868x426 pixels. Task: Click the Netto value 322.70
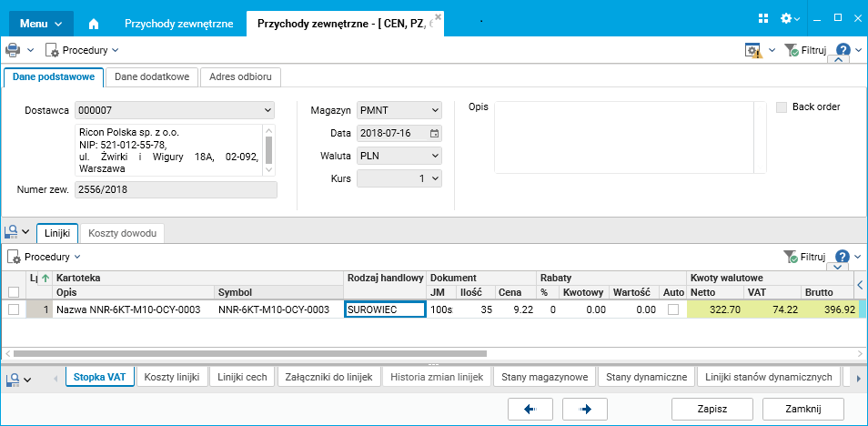pos(714,309)
